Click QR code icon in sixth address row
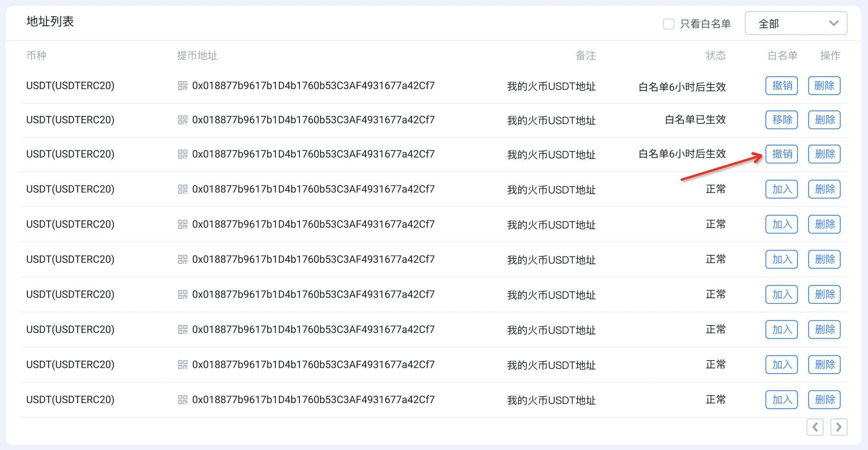Screen dimensions: 868x450 [182, 259]
